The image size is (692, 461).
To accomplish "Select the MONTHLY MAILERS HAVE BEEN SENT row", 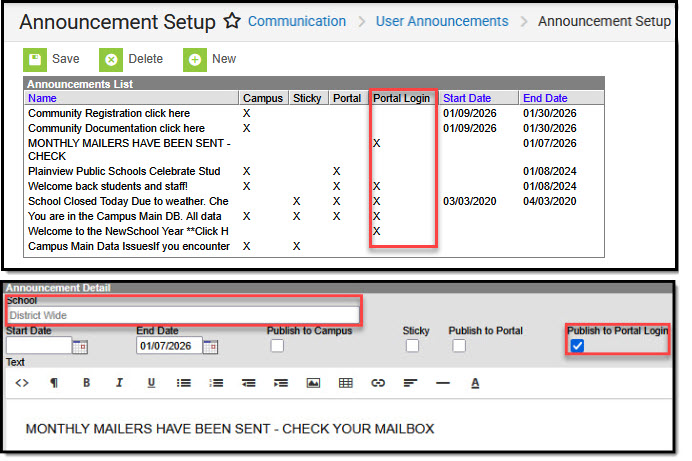I will pyautogui.click(x=314, y=150).
